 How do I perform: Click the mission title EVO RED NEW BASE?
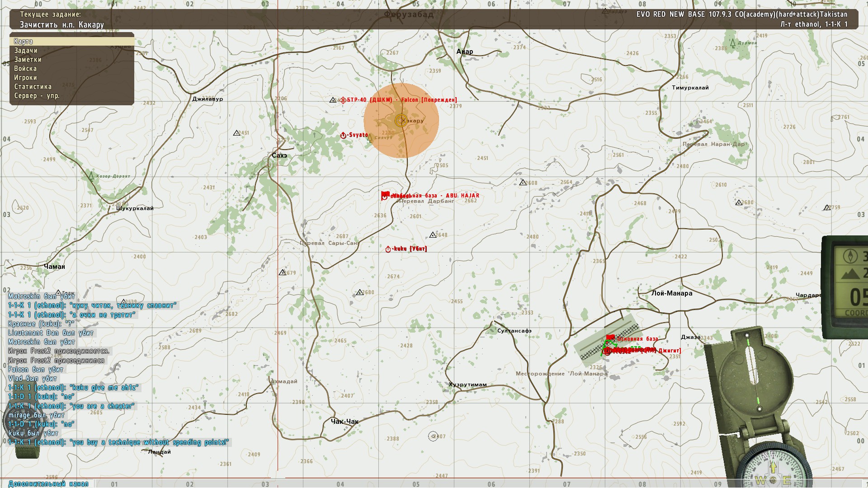pyautogui.click(x=742, y=14)
